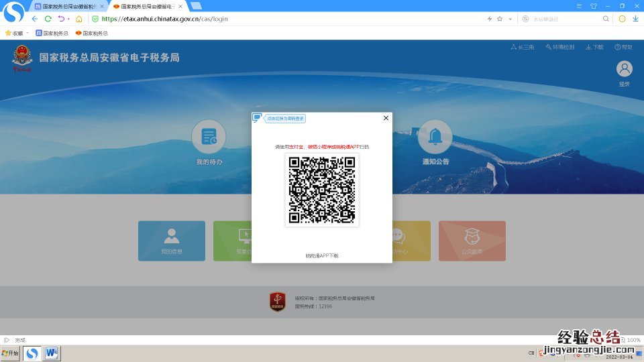644x362 pixels.
Task: Click the address bar URL field
Action: tap(268, 19)
